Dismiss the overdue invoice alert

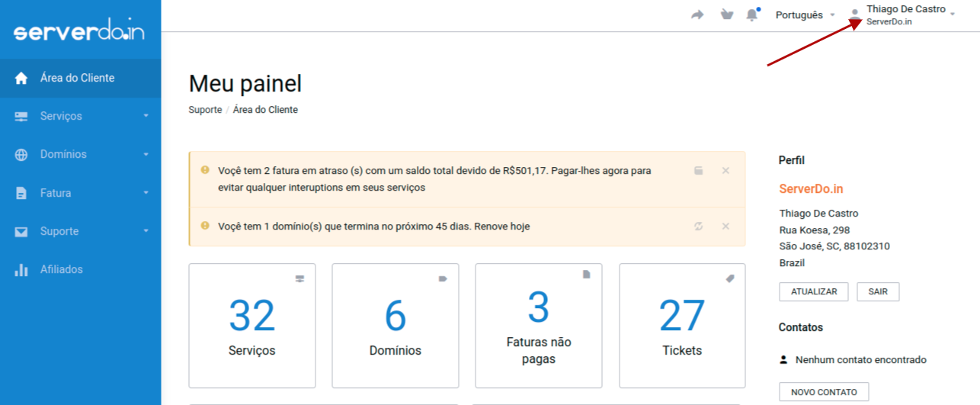725,171
